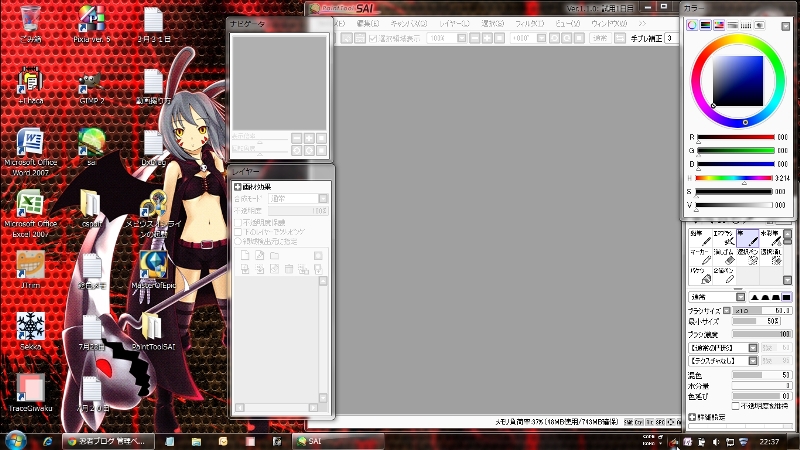Image resolution: width=800 pixels, height=450 pixels.
Task: Select the bucket (バケツ) tool
Action: (700, 276)
